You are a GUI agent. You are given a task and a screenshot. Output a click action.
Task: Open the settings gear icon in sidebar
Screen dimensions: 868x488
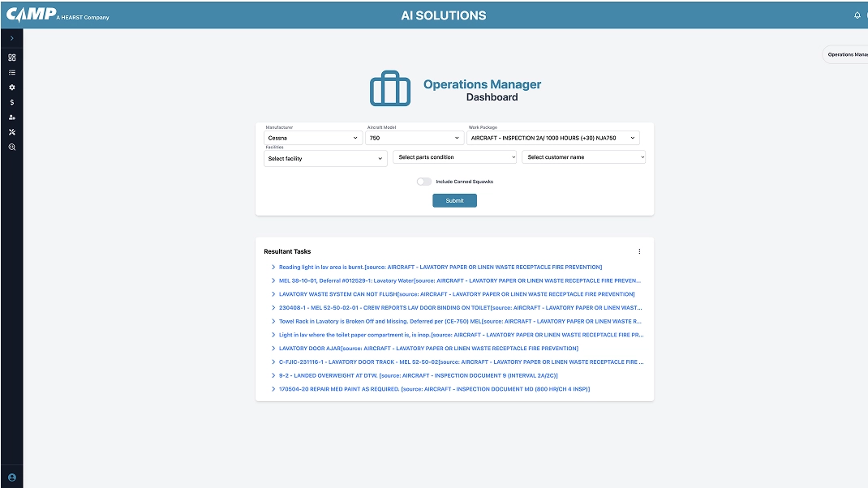tap(11, 88)
